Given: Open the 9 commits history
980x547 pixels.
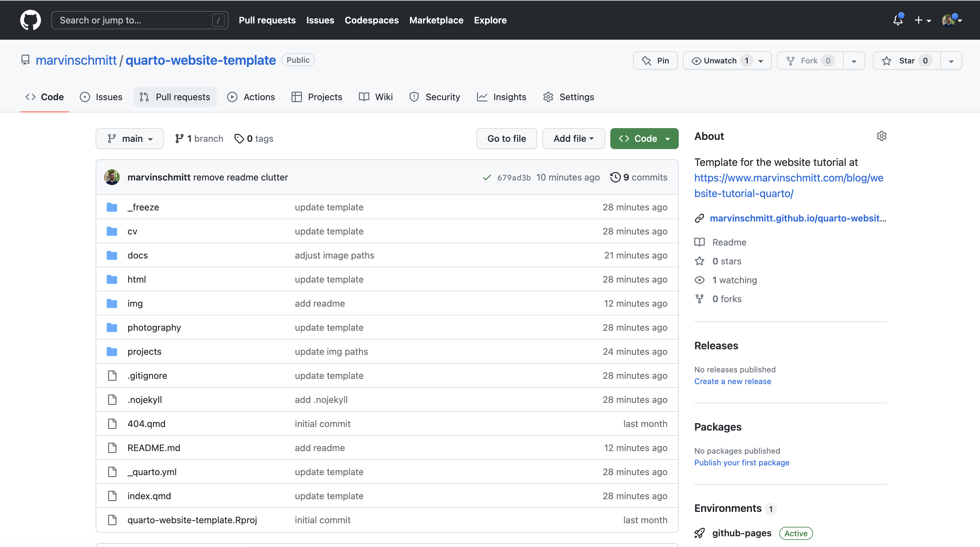Looking at the screenshot, I should coord(639,177).
